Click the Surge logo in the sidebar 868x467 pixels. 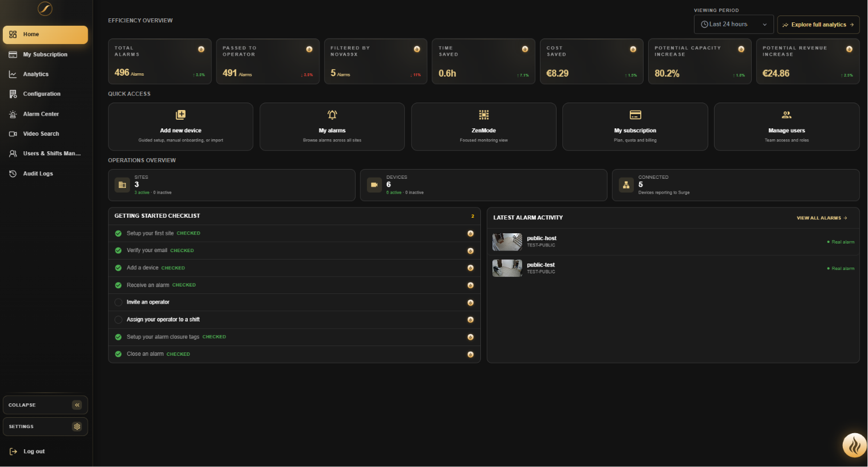click(x=45, y=9)
